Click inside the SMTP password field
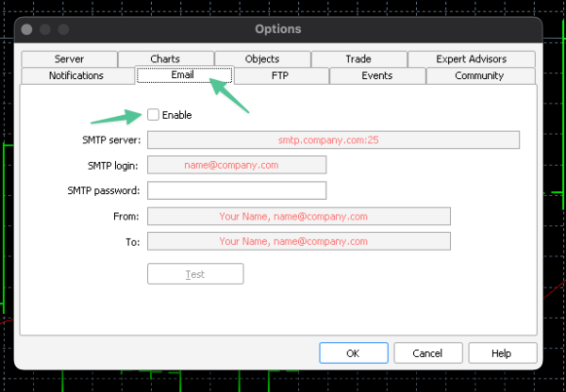 (237, 190)
